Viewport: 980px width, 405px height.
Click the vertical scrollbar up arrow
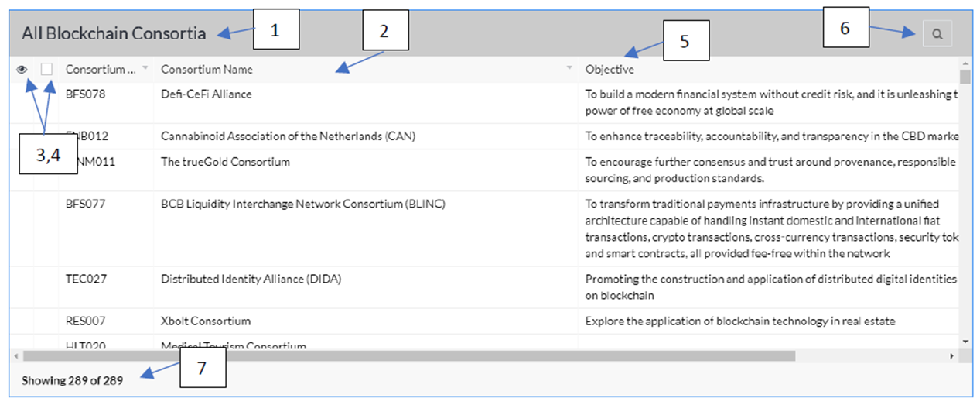pos(965,63)
